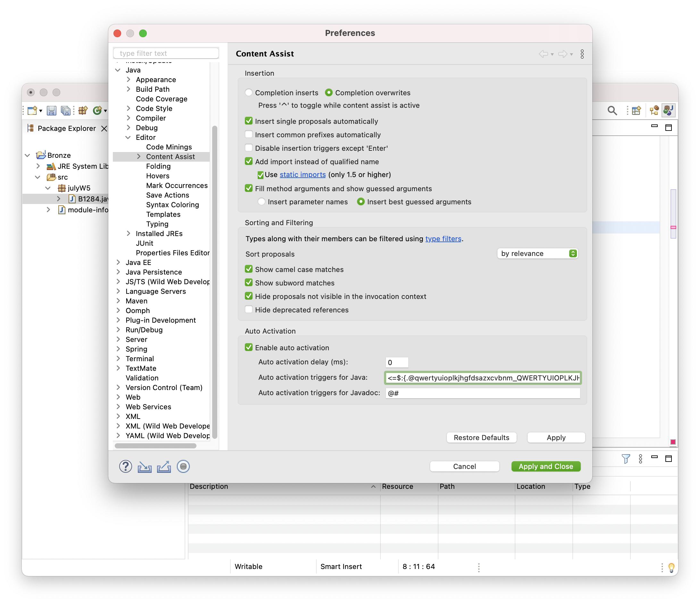Click the import preferences icon
The width and height of the screenshot is (700, 603).
click(145, 467)
